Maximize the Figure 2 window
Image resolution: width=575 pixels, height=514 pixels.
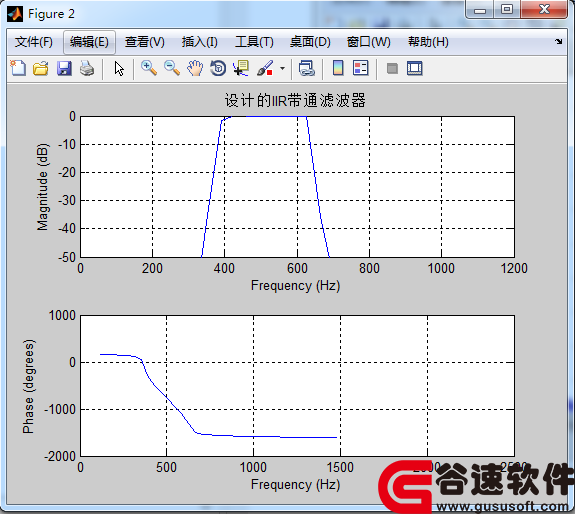pyautogui.click(x=507, y=9)
